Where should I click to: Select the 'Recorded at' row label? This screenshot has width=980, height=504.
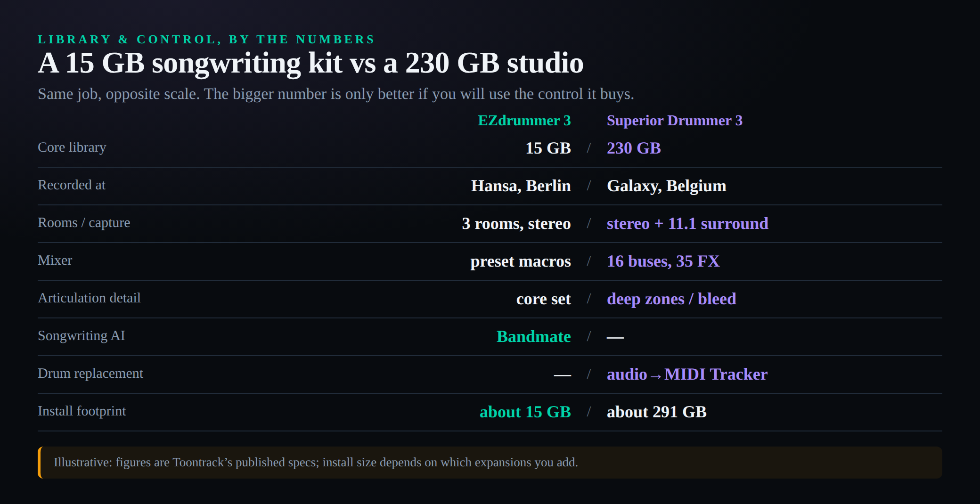pos(72,185)
